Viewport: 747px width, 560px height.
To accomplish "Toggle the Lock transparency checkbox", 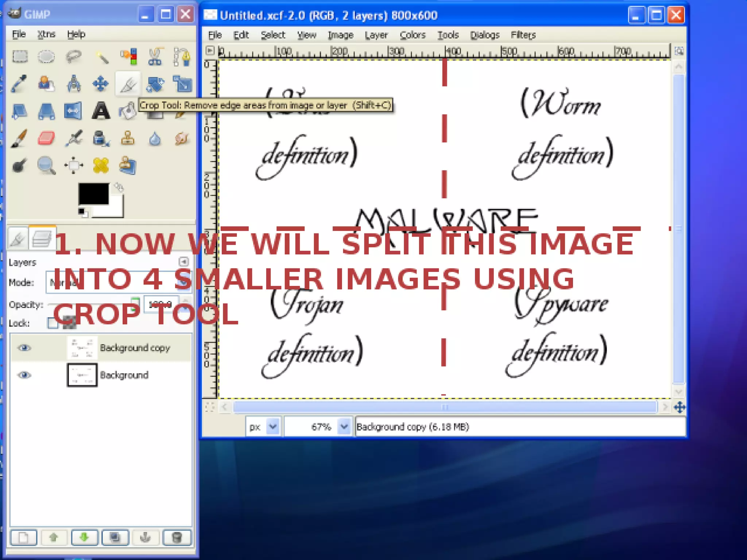I will coord(53,323).
